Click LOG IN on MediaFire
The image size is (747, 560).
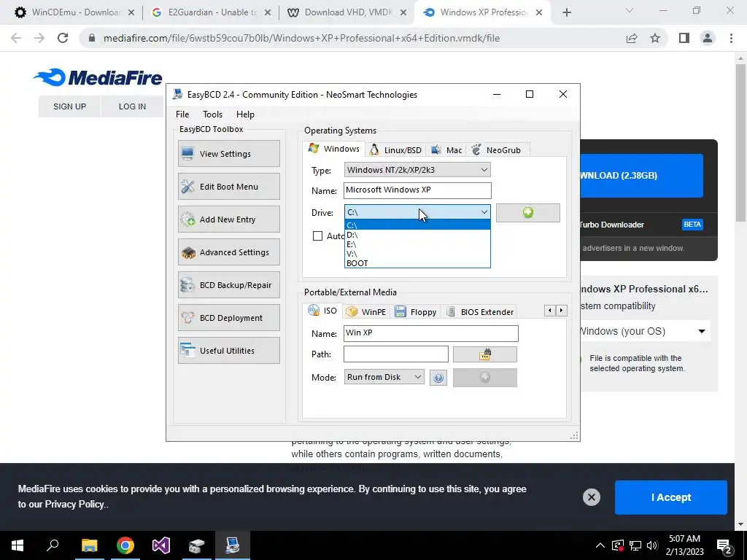133,106
